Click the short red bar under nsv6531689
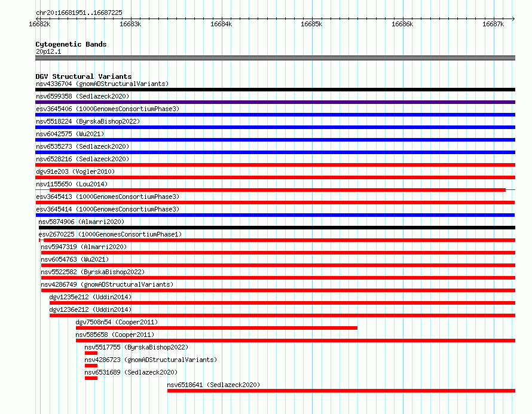Image resolution: width=532 pixels, height=414 pixels. pos(91,378)
